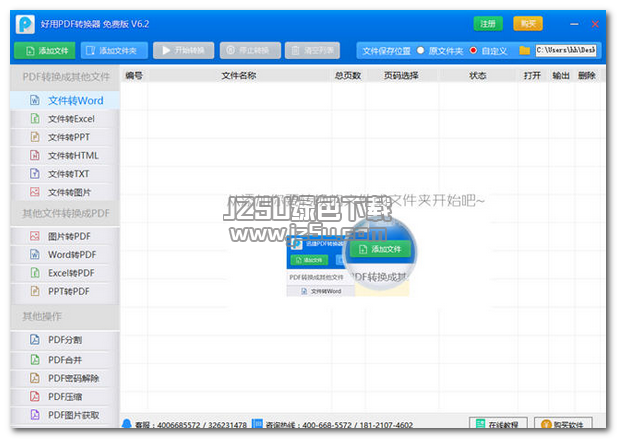617x439 pixels.
Task: Click the 状态 column header
Action: (x=478, y=76)
